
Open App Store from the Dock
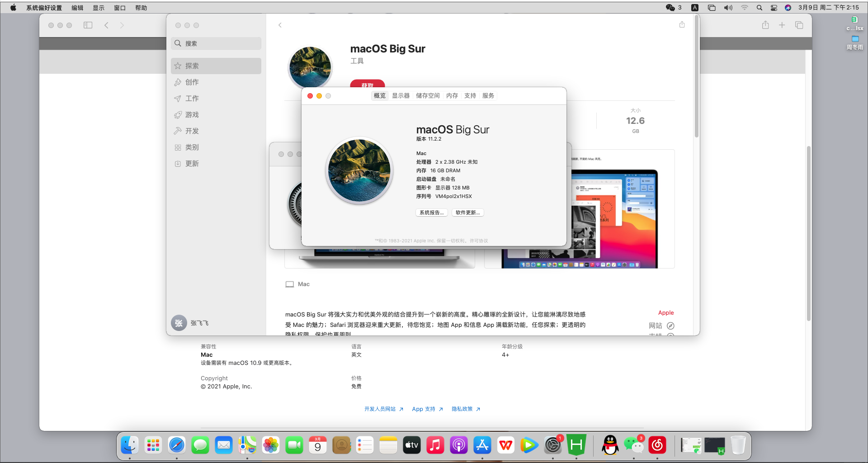pos(482,445)
